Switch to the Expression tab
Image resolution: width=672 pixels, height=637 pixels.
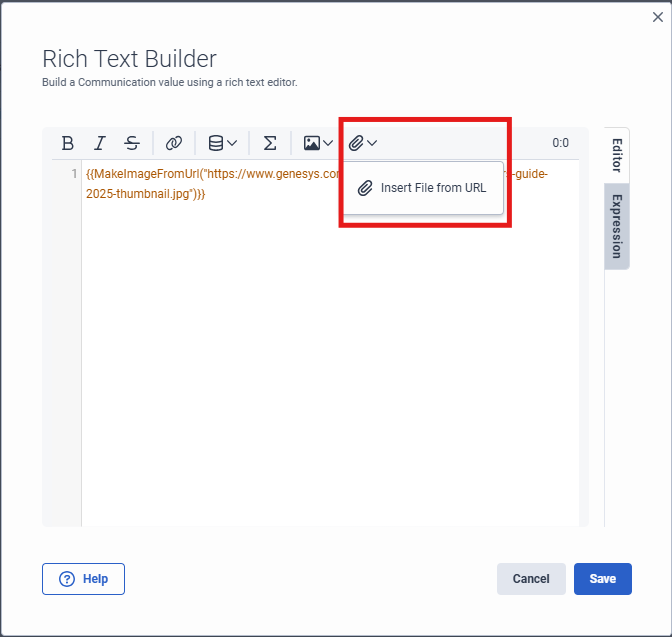click(617, 226)
